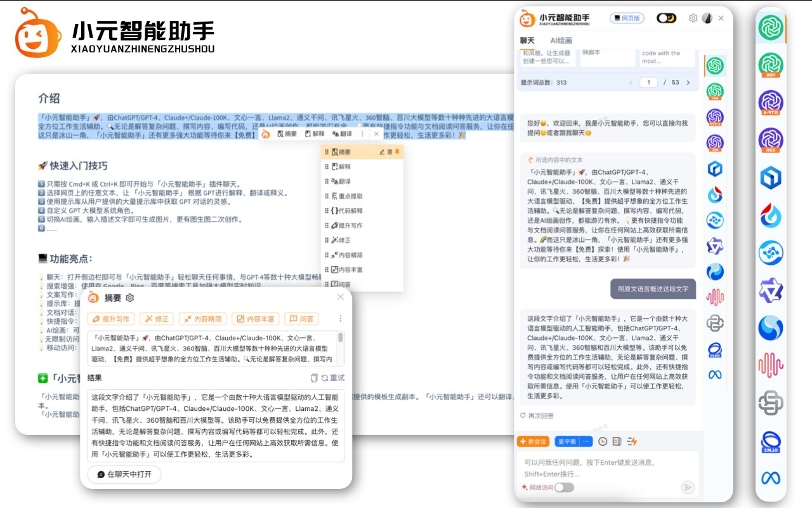Open the three-dot menu in the selection toolbar

363,134
